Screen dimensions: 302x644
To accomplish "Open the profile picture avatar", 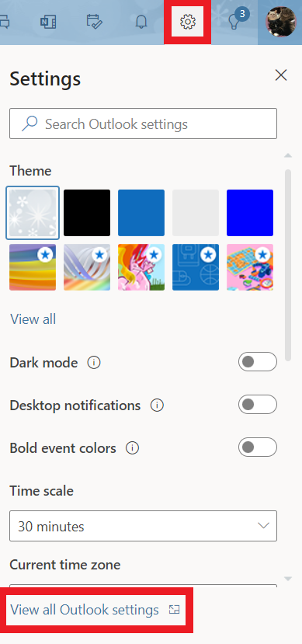I will pyautogui.click(x=281, y=22).
